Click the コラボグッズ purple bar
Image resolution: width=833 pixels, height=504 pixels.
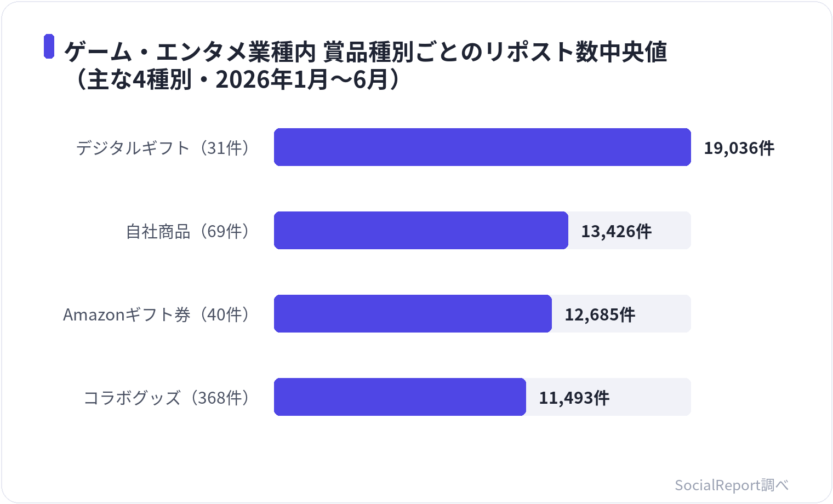coord(400,397)
